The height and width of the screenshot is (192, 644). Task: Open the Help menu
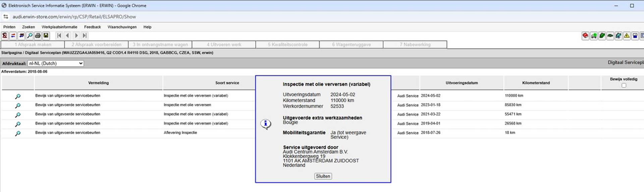tap(147, 27)
